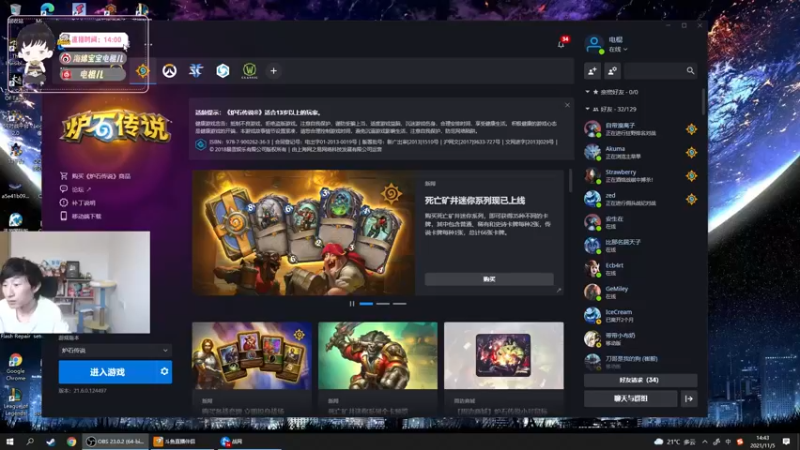
Task: Open the Heroes of the Storm game tab
Action: [x=222, y=71]
